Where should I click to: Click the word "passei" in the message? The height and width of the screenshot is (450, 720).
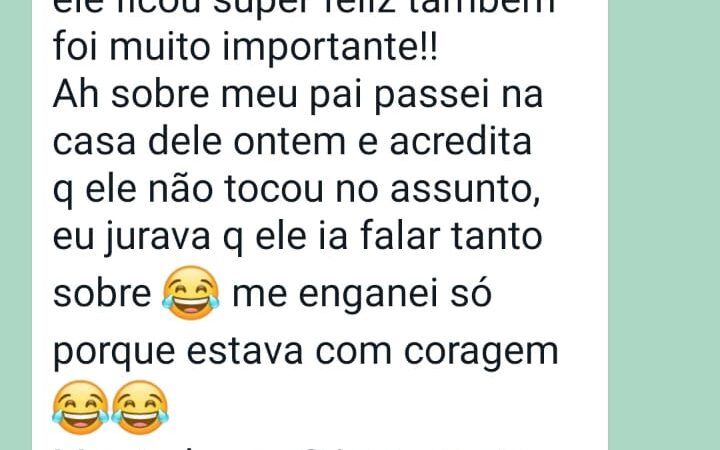pyautogui.click(x=432, y=96)
